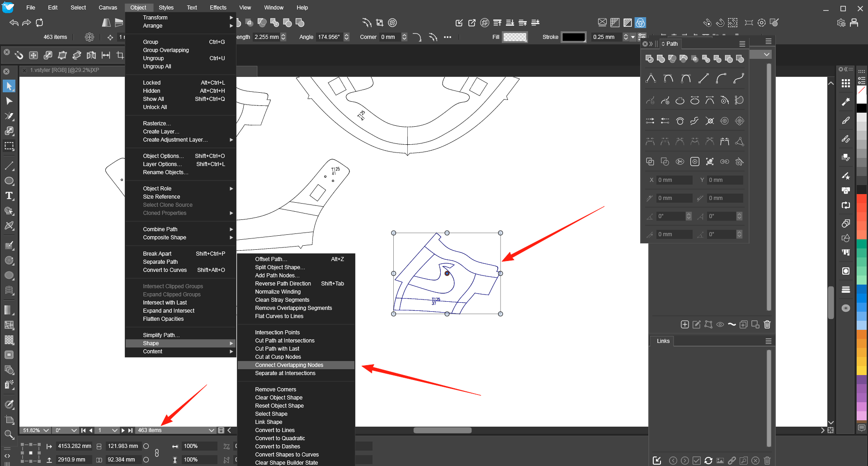The width and height of the screenshot is (868, 466).
Task: Open the Effects menu
Action: coord(218,8)
